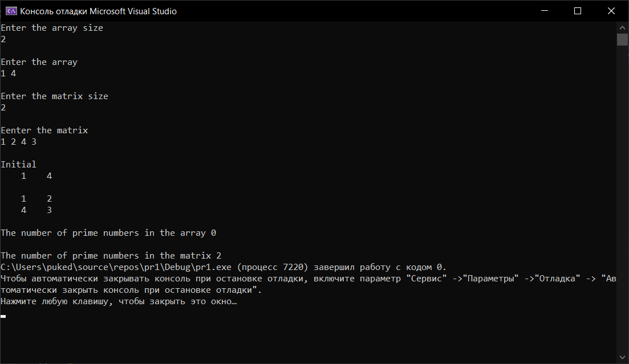This screenshot has width=629, height=364.
Task: Open the console system menu icon
Action: [11, 11]
